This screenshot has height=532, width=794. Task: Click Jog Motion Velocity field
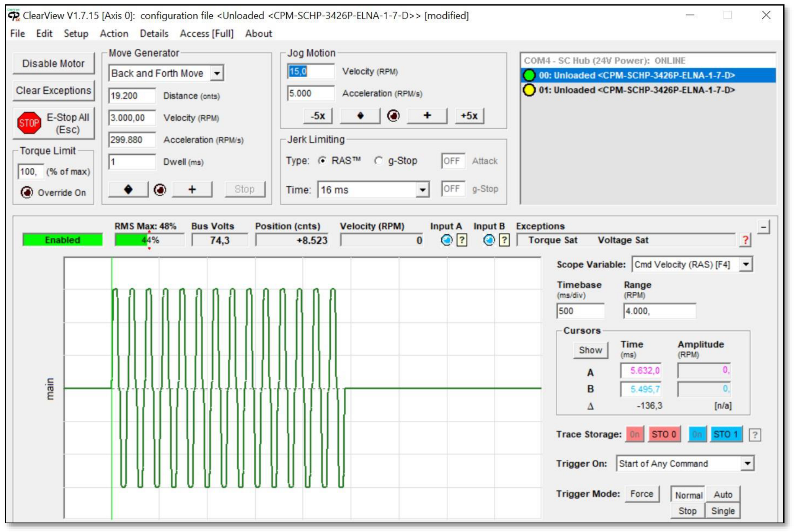311,71
